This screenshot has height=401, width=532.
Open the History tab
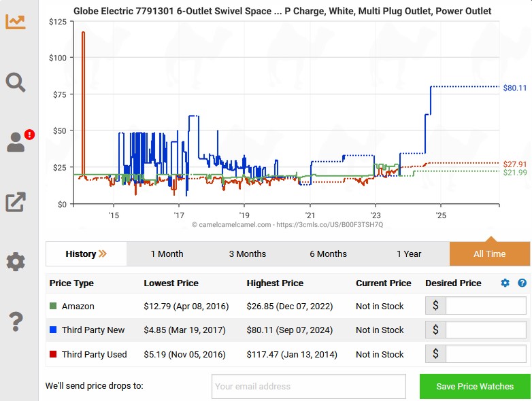86,254
